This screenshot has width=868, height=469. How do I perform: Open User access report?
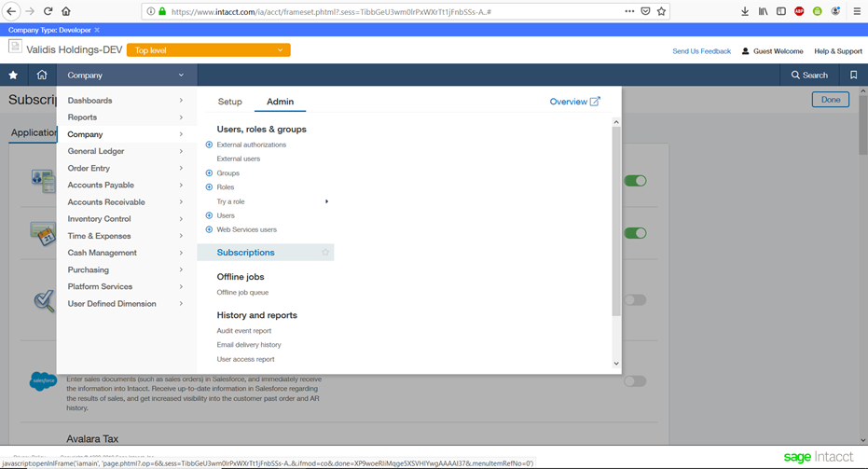point(246,359)
